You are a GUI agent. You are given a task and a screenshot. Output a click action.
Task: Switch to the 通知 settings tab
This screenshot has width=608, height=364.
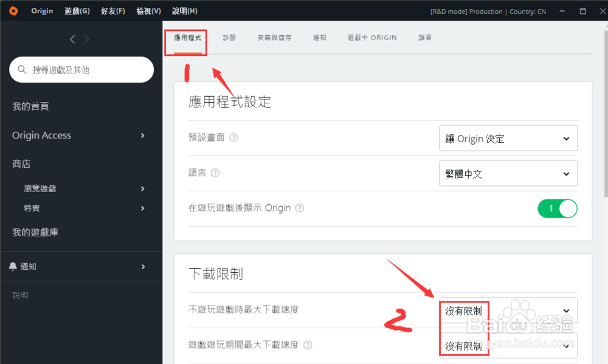click(x=320, y=38)
